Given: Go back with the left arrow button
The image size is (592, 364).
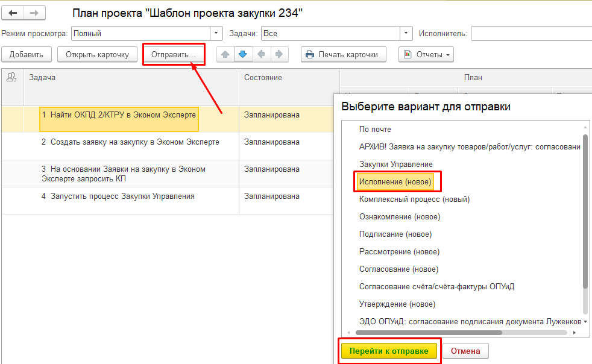Looking at the screenshot, I should (x=13, y=13).
